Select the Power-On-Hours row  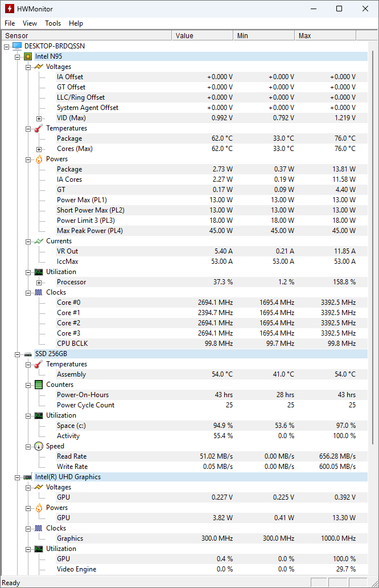[x=83, y=395]
